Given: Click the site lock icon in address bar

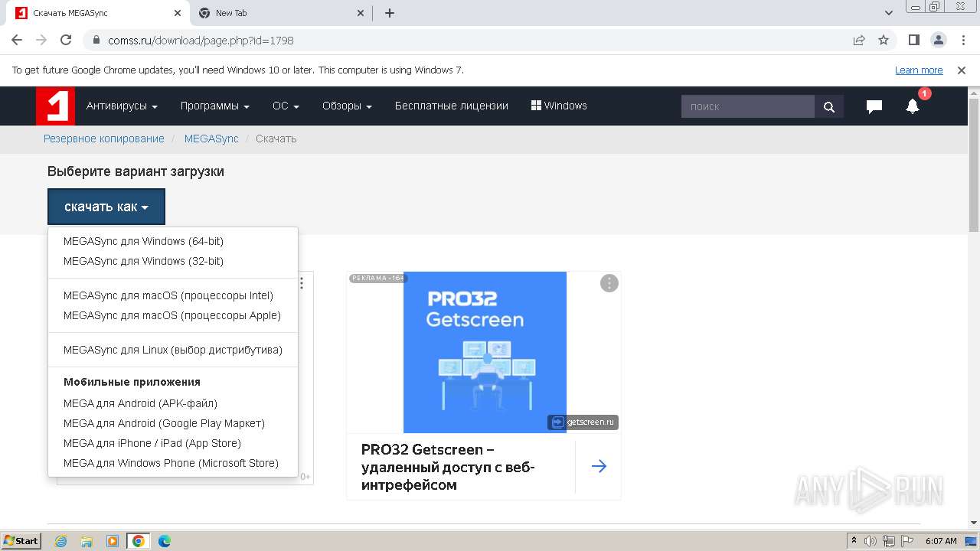Looking at the screenshot, I should click(x=96, y=40).
